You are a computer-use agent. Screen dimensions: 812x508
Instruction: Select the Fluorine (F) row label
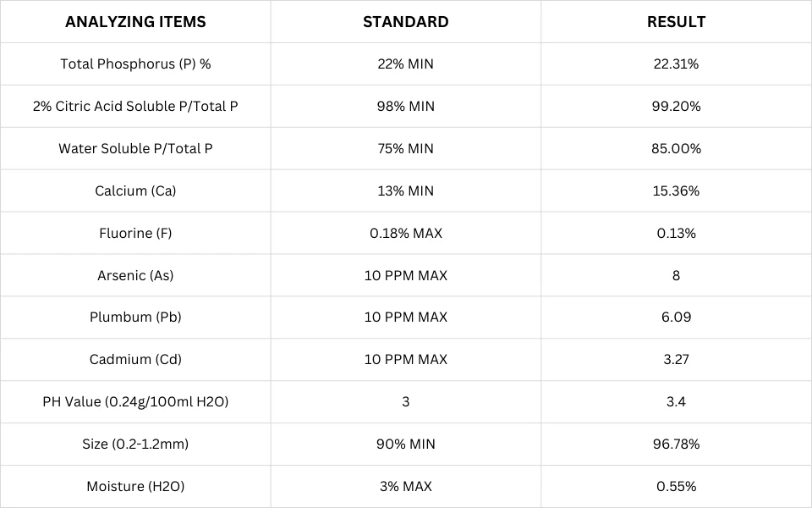[x=135, y=234]
